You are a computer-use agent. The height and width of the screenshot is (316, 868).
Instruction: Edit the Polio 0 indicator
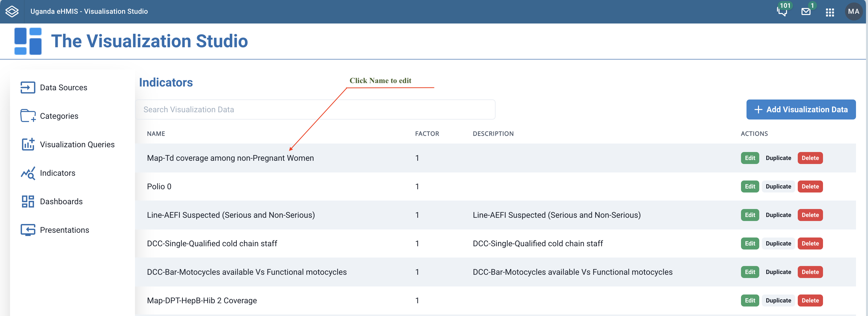pyautogui.click(x=750, y=187)
